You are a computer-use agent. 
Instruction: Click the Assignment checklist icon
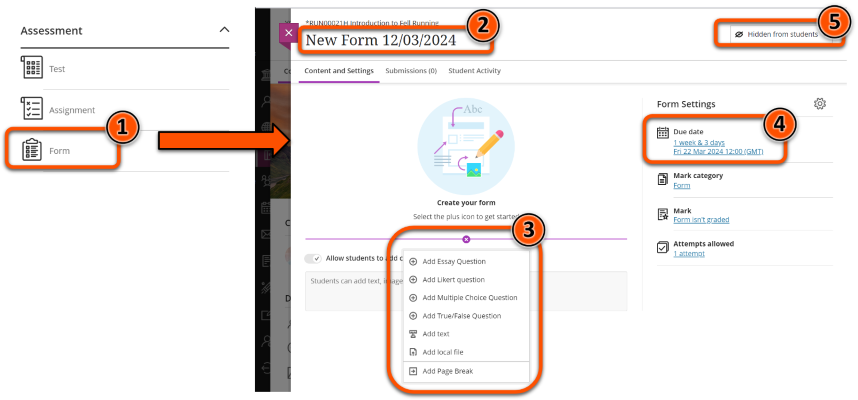tap(32, 109)
